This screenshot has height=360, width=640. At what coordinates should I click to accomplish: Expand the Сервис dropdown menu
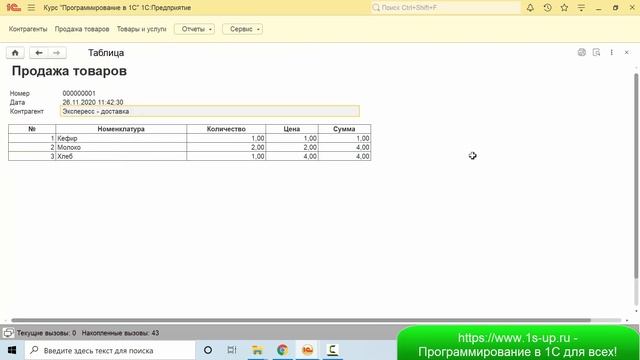coord(242,29)
